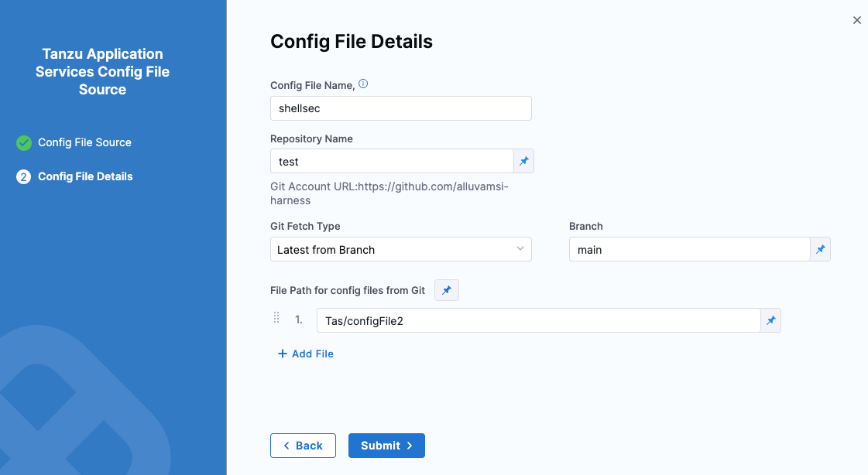Screen dimensions: 868x475
Task: Open the Git Fetch Type dropdown
Action: (400, 249)
